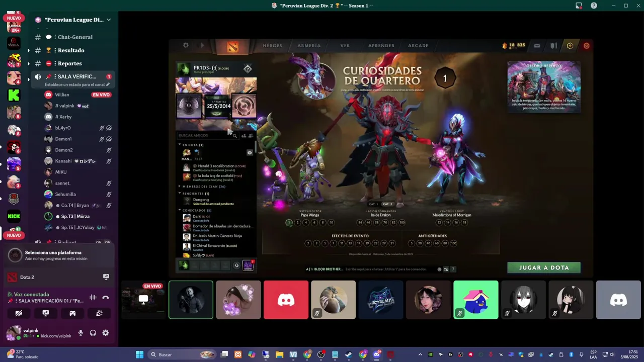This screenshot has width=644, height=362.
Task: Select the JCYULIAY participant tile
Action: (x=381, y=300)
